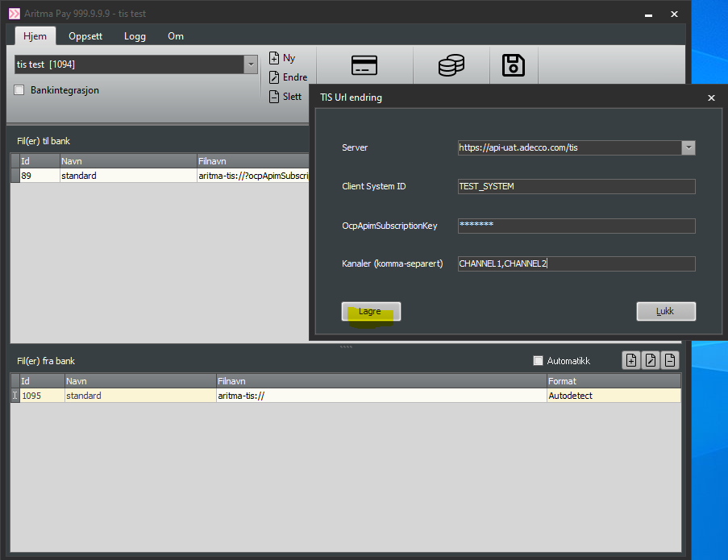728x560 pixels.
Task: Toggle the Automatikk checkbox
Action: (539, 361)
